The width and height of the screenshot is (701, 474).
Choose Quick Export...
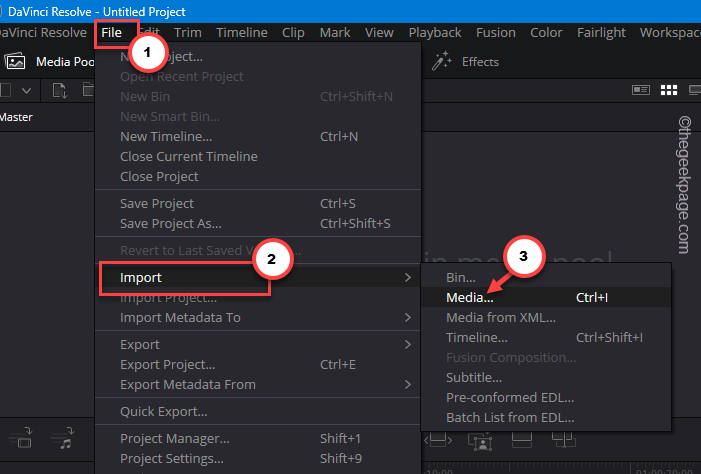pos(258,411)
